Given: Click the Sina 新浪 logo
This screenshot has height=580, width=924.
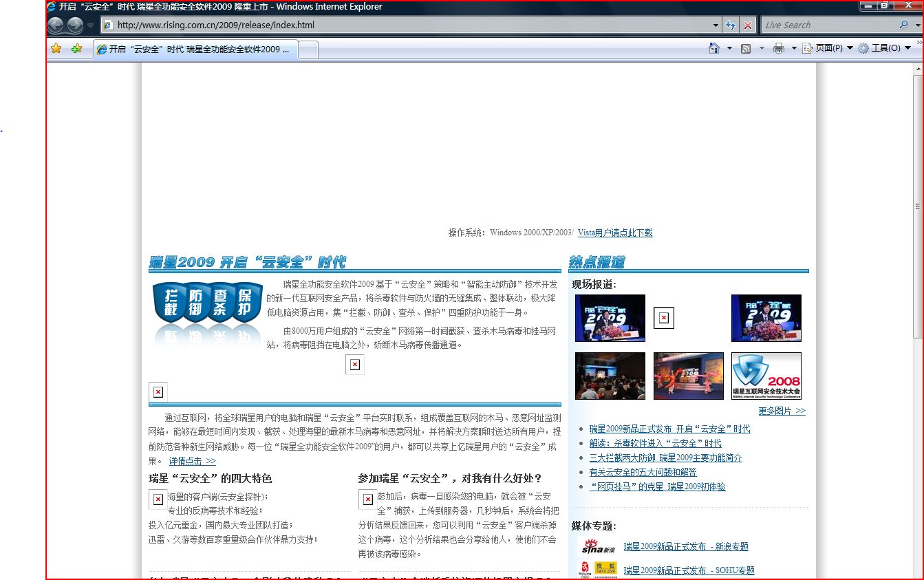Looking at the screenshot, I should (598, 547).
